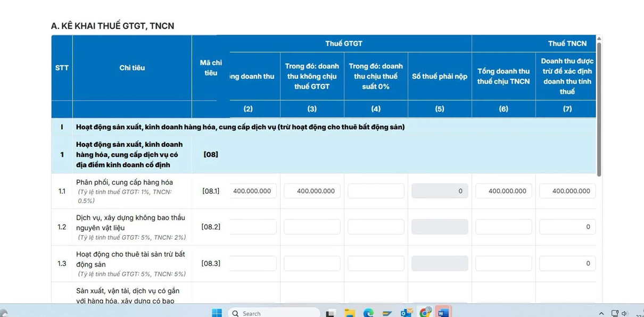Viewport: 644px width, 317px height.
Task: Click the code '[08.3]' cell
Action: (x=211, y=264)
